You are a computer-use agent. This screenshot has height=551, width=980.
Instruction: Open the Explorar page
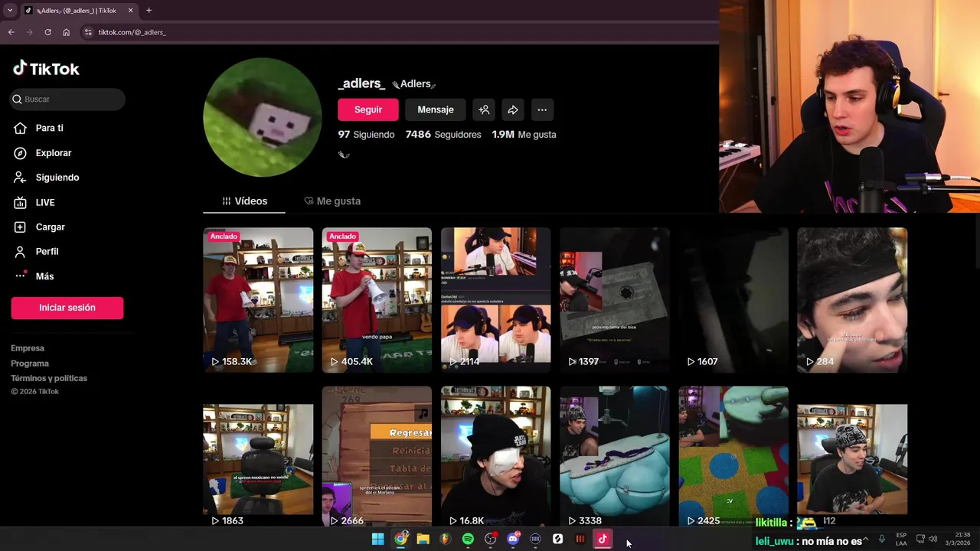coord(53,153)
